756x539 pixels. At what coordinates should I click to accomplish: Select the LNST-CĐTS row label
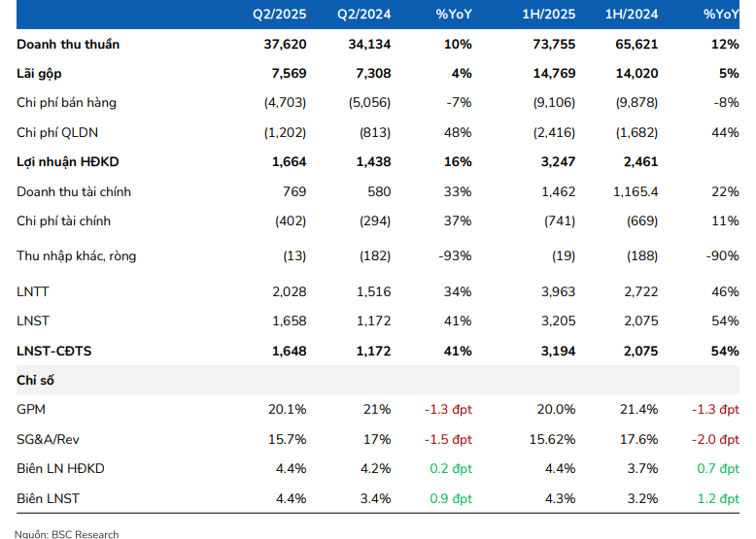53,351
